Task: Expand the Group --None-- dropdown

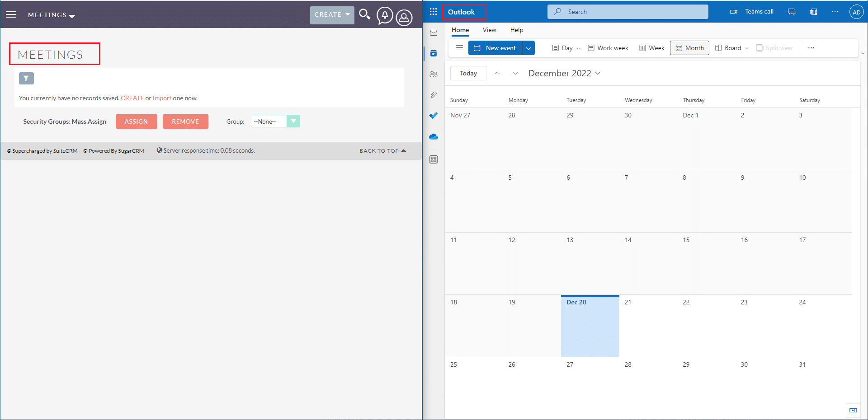Action: (x=275, y=121)
